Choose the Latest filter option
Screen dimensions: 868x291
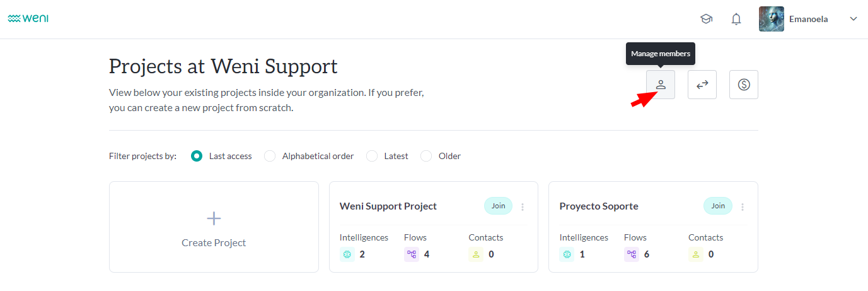point(372,156)
